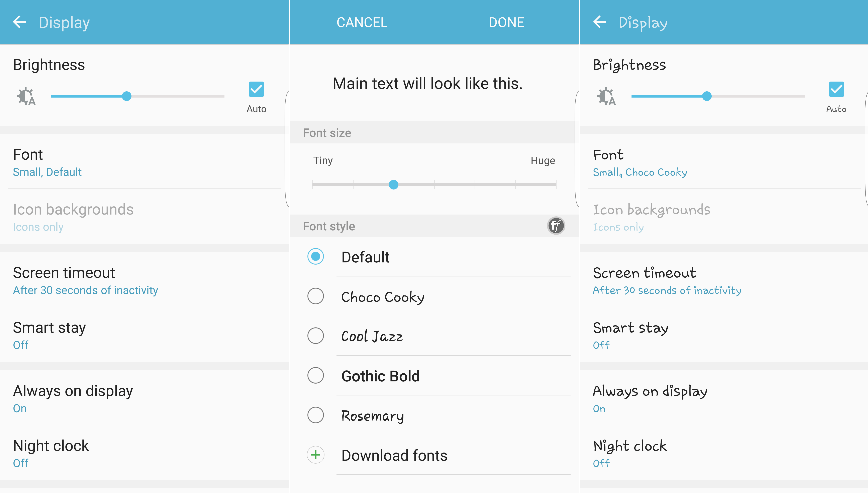This screenshot has width=868, height=493.
Task: Tap back arrow on left Display screen
Action: point(19,22)
